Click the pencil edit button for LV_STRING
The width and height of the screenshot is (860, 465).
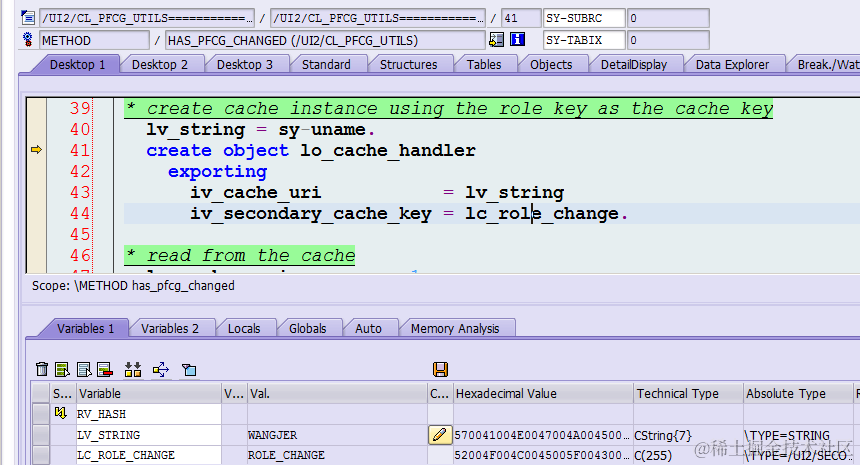point(440,435)
